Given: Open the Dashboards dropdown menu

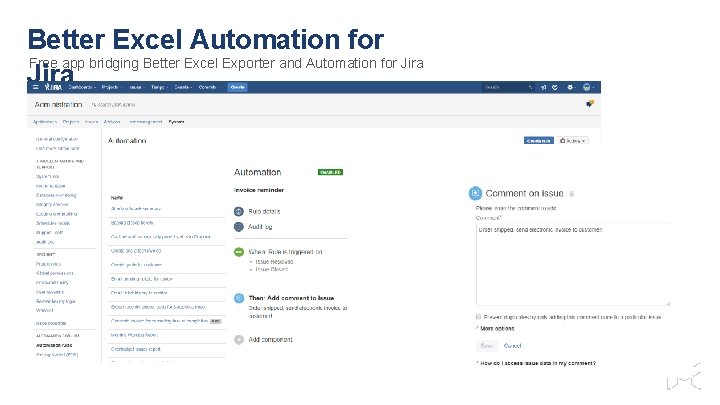Looking at the screenshot, I should click(82, 87).
